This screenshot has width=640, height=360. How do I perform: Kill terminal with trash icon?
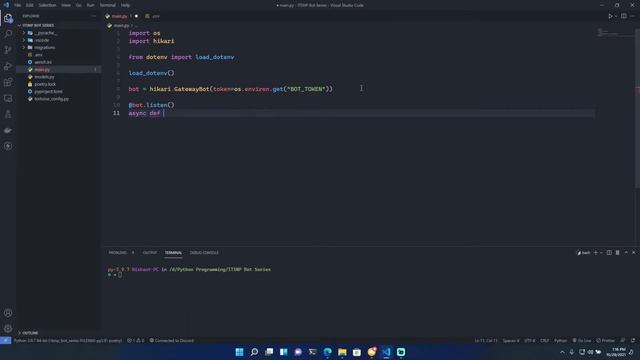pyautogui.click(x=618, y=253)
